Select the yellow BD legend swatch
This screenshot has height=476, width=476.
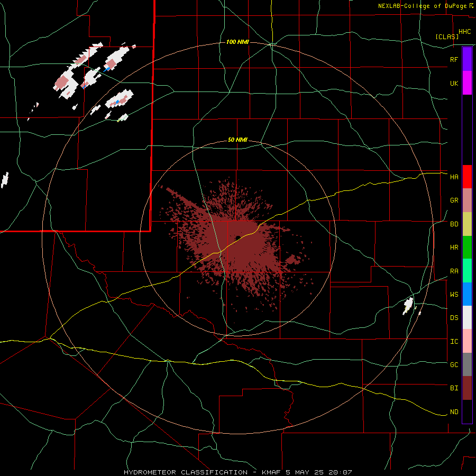point(467,224)
